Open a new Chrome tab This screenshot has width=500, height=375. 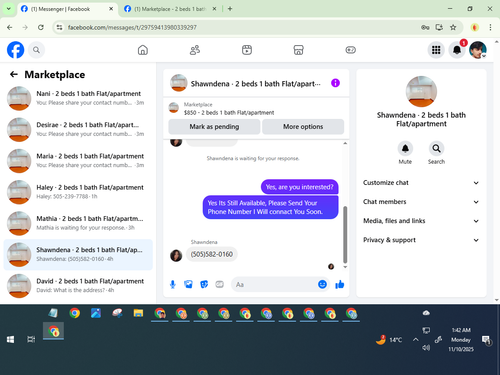[230, 9]
